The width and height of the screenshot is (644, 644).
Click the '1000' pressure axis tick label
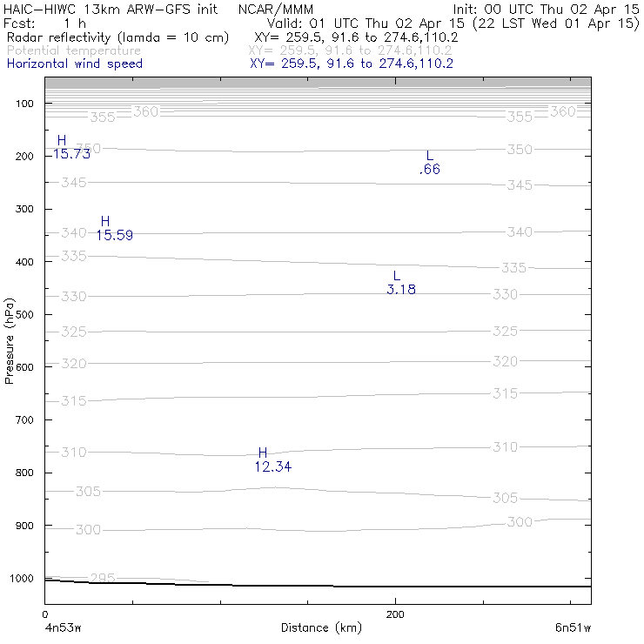coord(22,578)
